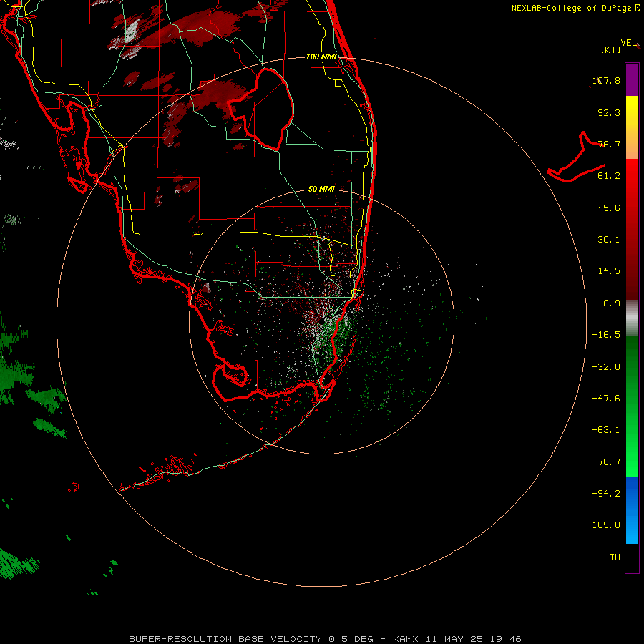Viewport: 644px width, 644px height.
Task: Click the 107.8 legend value
Action: click(606, 80)
